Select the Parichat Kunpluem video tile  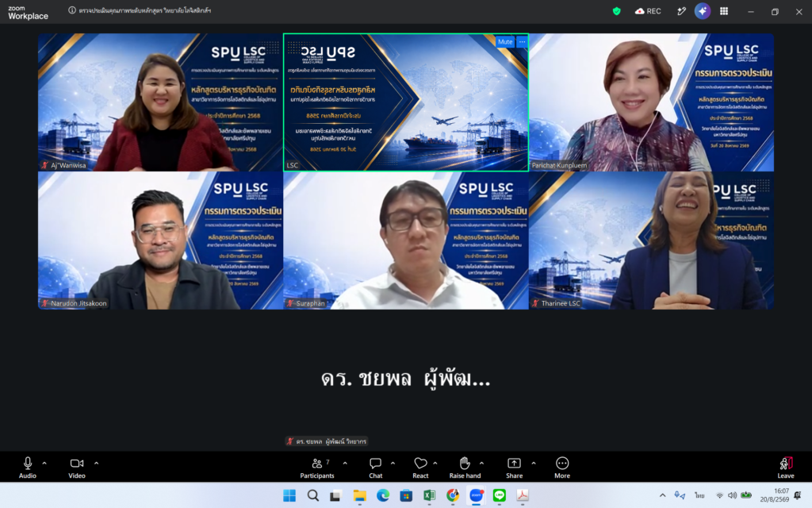pos(652,102)
